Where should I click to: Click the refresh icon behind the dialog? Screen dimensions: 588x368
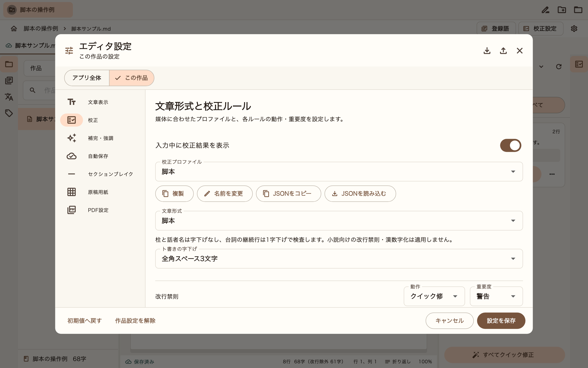pos(559,66)
